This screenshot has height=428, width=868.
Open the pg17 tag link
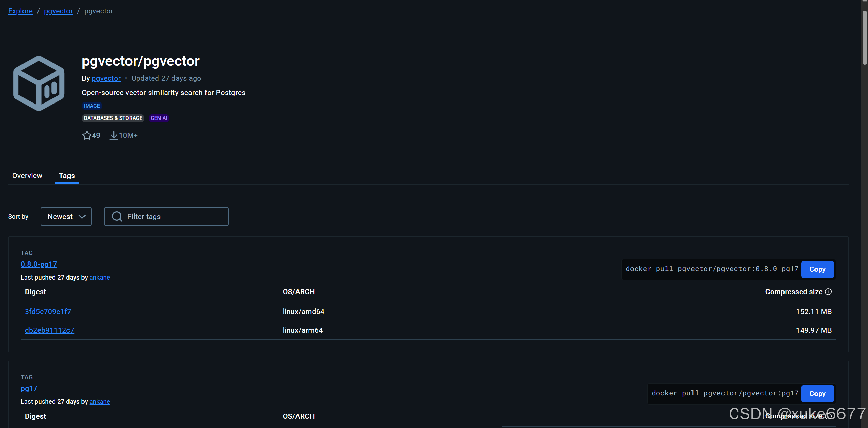coord(29,389)
